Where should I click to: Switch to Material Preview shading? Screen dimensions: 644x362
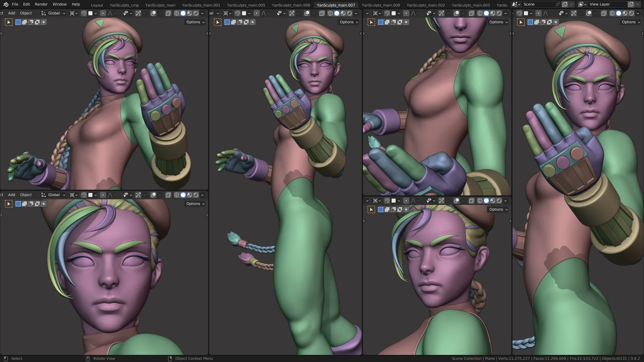189,13
